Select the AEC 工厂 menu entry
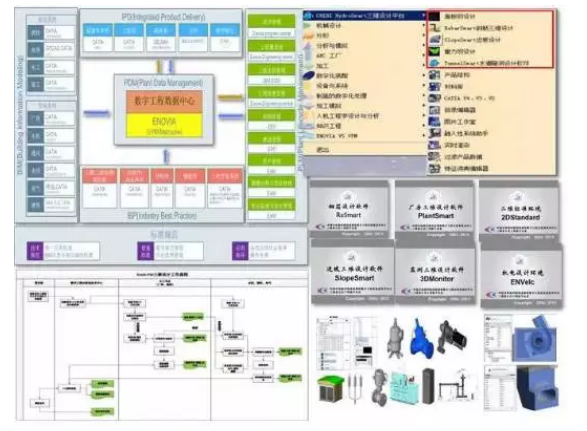Screen dimensions: 587x431 [328, 55]
